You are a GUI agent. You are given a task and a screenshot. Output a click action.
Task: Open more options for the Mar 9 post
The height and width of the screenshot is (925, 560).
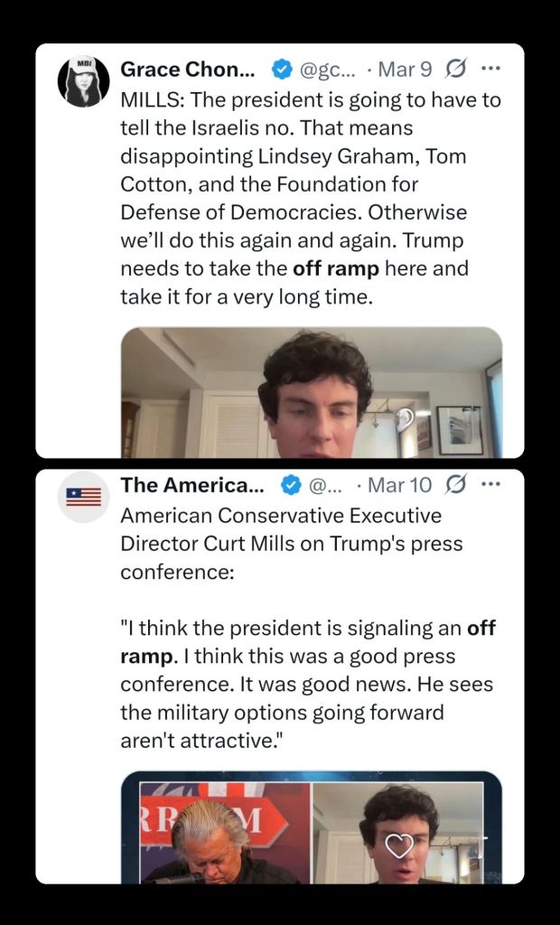click(490, 69)
